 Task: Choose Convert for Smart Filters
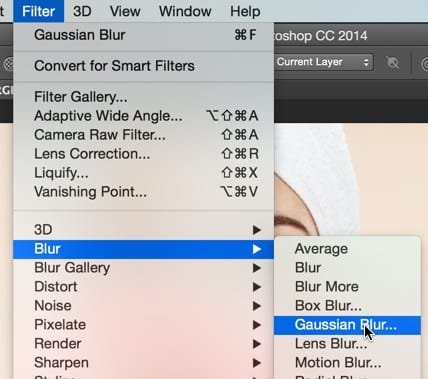pos(143,66)
